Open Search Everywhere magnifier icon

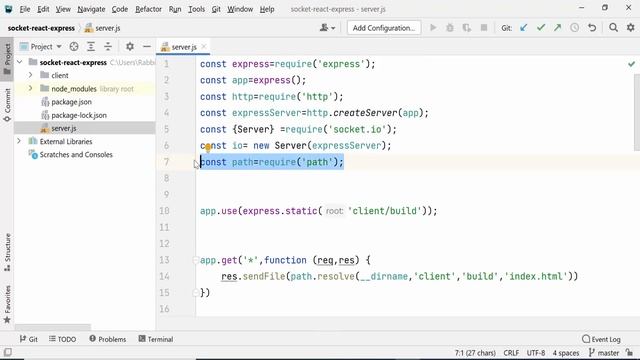click(x=613, y=28)
